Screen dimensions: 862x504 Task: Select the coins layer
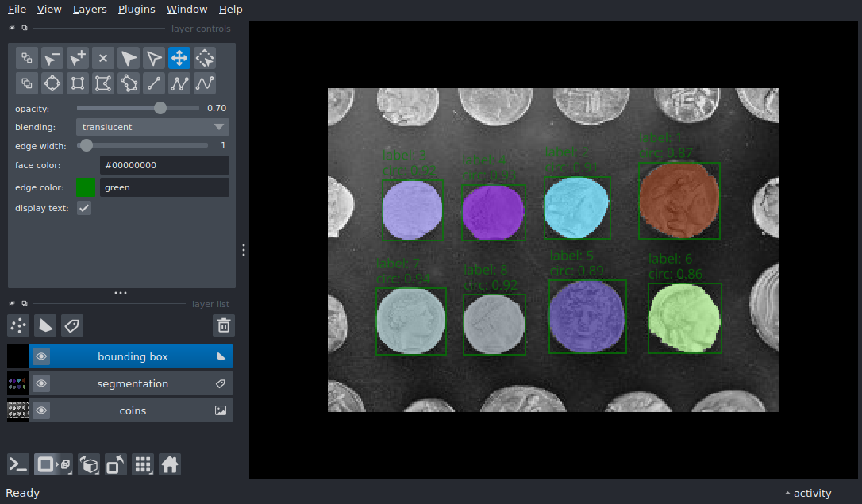[x=133, y=411]
